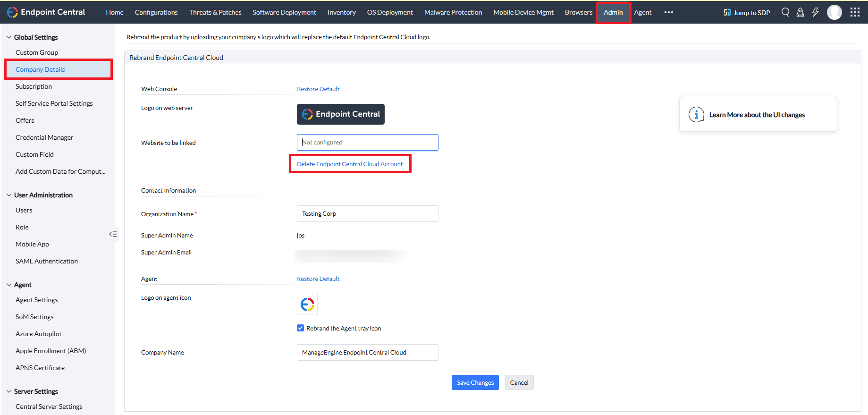868x415 pixels.
Task: Focus the Website to be linked field
Action: point(368,142)
